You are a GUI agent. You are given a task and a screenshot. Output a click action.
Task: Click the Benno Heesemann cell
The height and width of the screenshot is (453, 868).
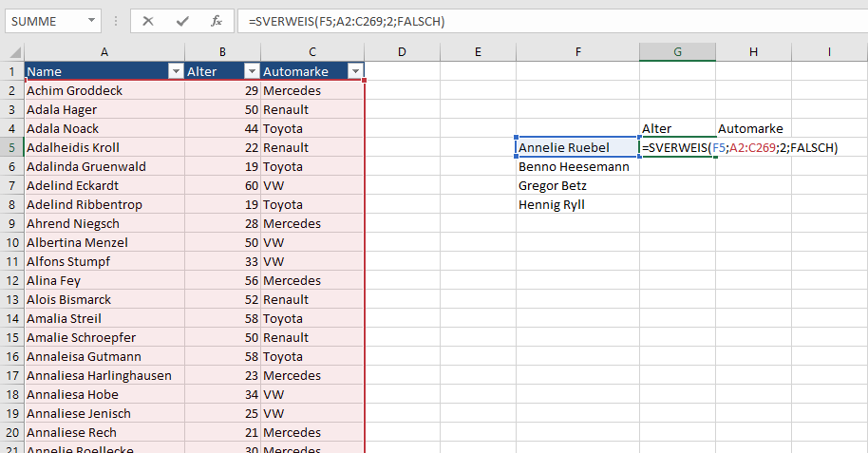(x=578, y=167)
